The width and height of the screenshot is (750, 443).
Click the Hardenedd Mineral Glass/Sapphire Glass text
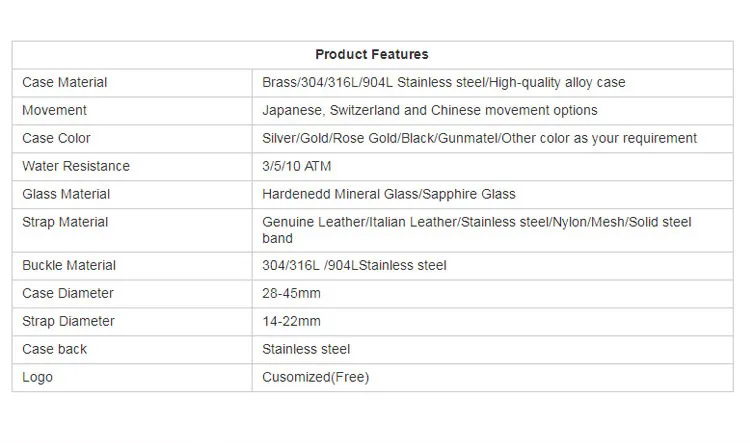click(389, 194)
